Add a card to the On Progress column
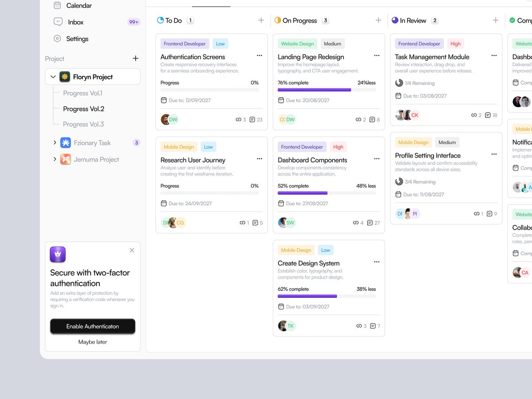Viewport: 532px width, 399px height. click(x=378, y=20)
